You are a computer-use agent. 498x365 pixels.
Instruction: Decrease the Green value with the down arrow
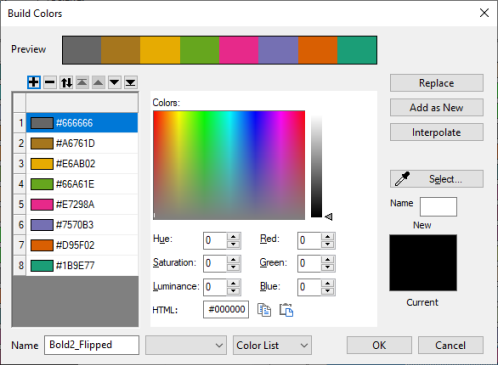[328, 267]
